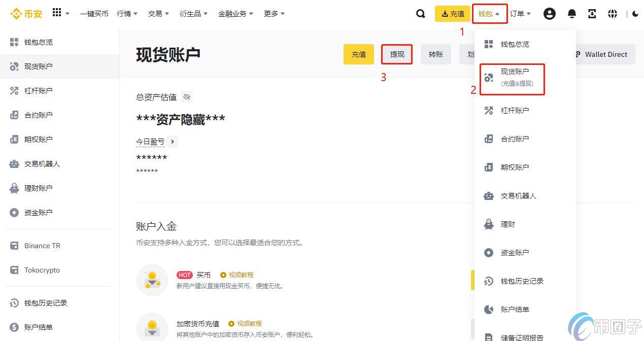The width and height of the screenshot is (644, 341).
Task: Open the apps grid icon beside the logo
Action: 57,14
